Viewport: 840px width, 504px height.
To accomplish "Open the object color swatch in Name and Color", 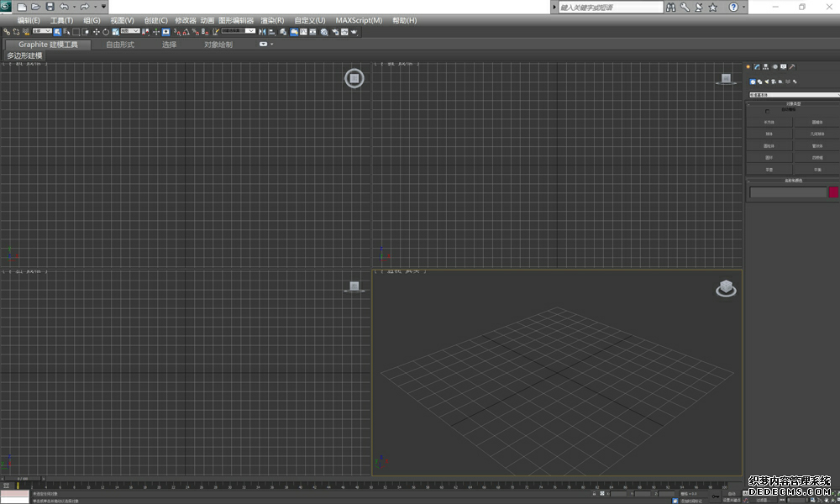I will click(833, 192).
